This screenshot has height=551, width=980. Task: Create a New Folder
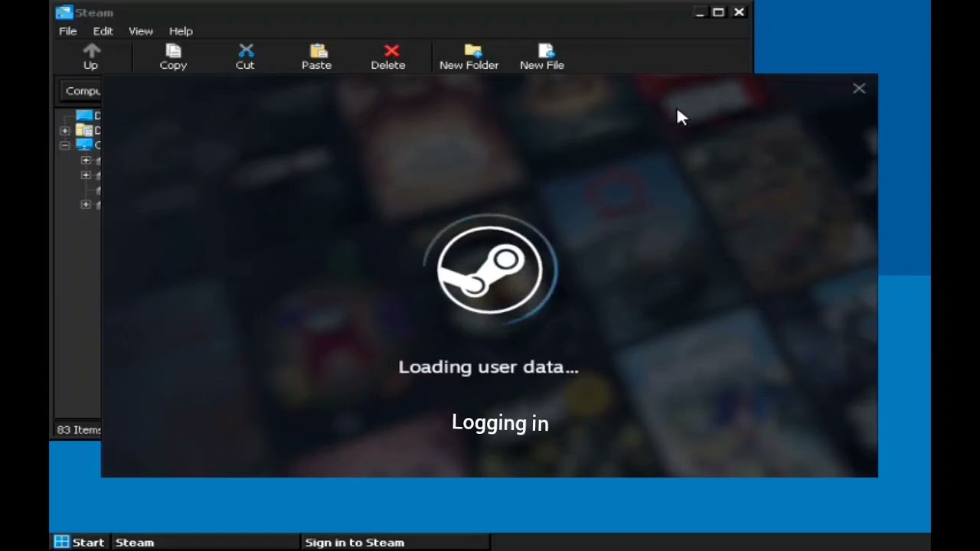coord(469,57)
